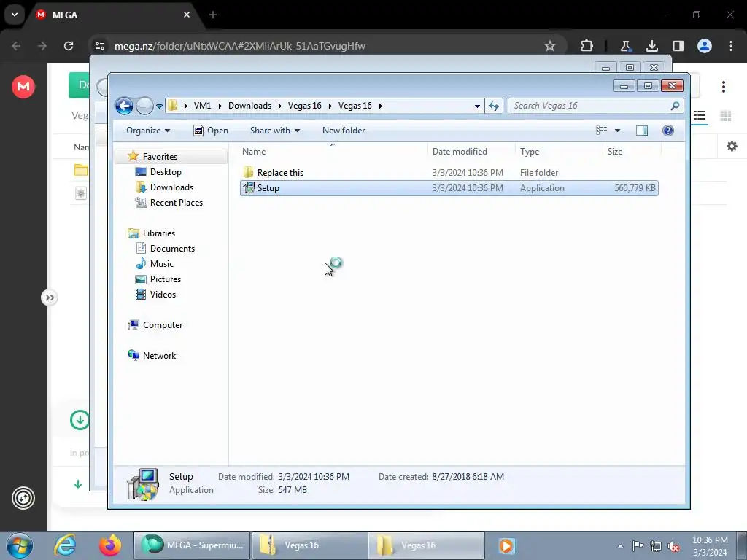Open the Pictures library
Viewport: 747px width, 560px height.
[x=166, y=279]
